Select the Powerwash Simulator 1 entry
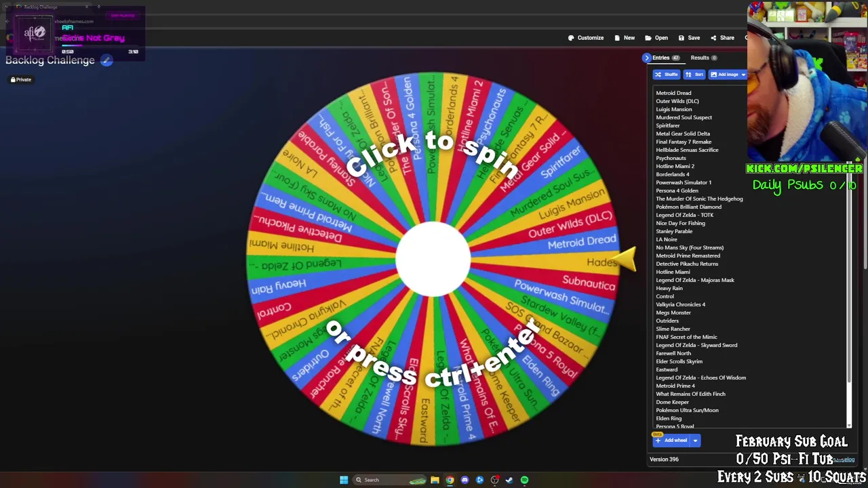Image resolution: width=868 pixels, height=488 pixels. 684,183
